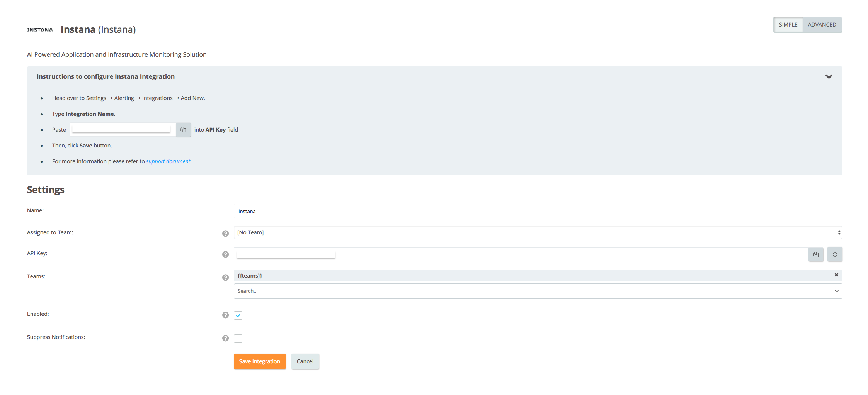868x395 pixels.
Task: Regenerate the API Key
Action: (835, 254)
